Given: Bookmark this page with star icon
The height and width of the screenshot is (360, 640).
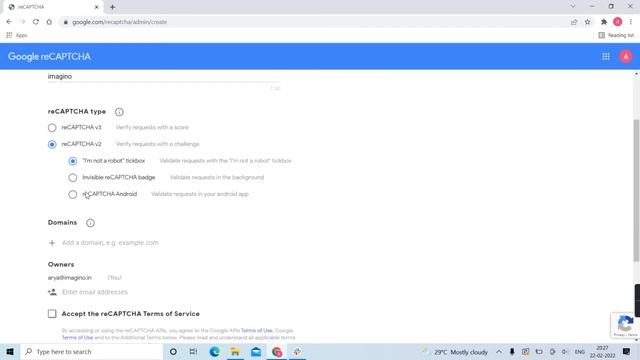Looking at the screenshot, I should click(x=587, y=22).
